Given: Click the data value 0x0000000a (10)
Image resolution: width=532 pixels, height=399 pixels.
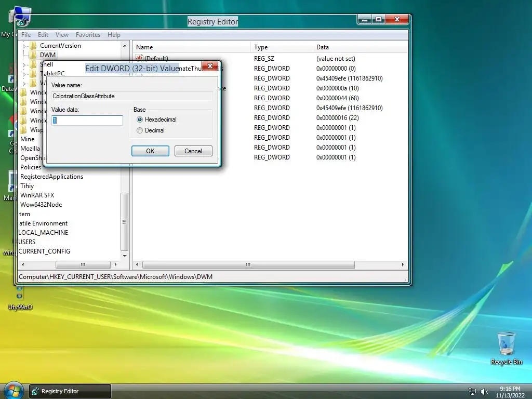Looking at the screenshot, I should 337,88.
